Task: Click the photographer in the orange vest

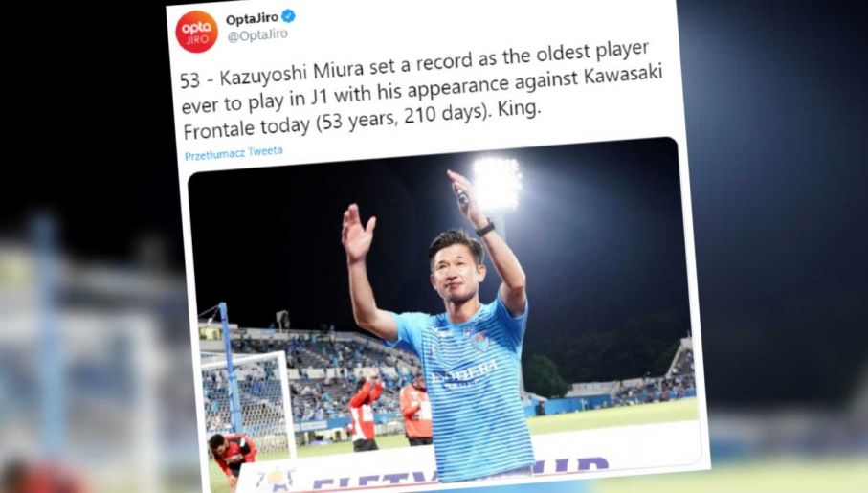Action: 416,410
